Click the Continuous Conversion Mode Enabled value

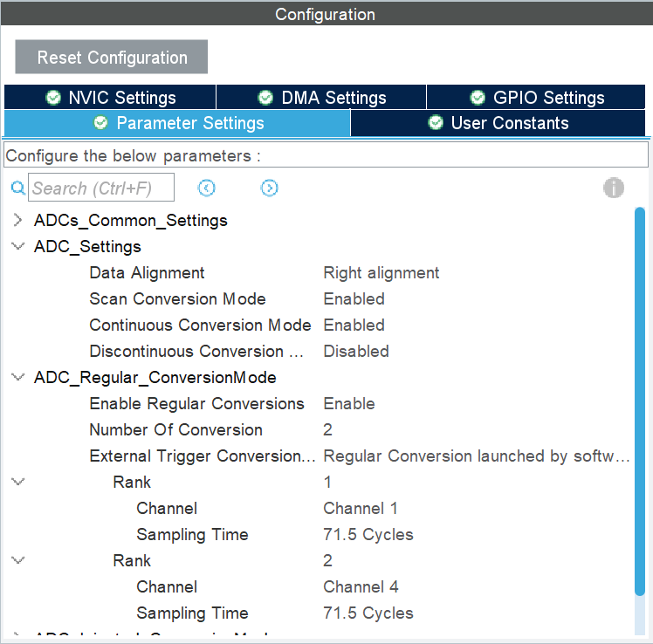[354, 325]
